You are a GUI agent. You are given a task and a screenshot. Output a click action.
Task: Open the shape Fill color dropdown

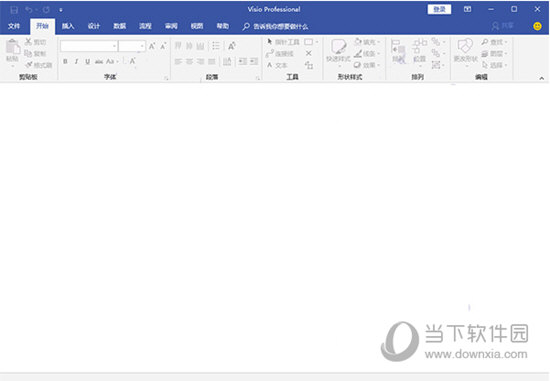(367, 42)
